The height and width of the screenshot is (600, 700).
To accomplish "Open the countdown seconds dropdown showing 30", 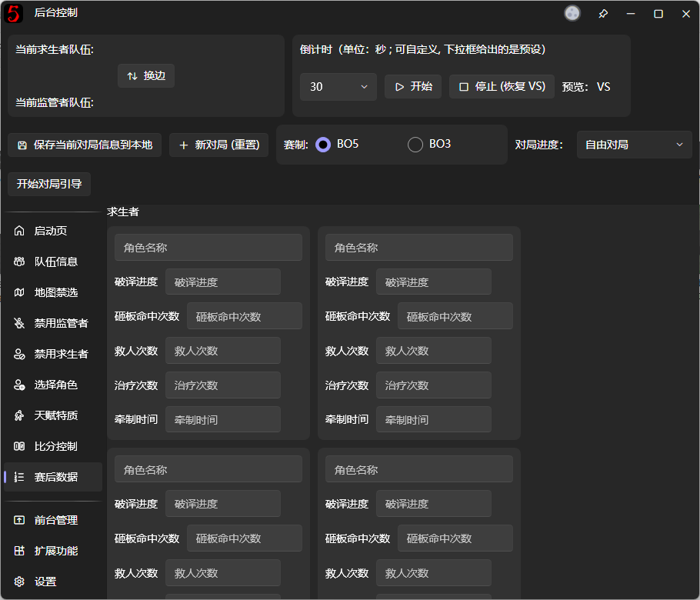I will coord(338,87).
